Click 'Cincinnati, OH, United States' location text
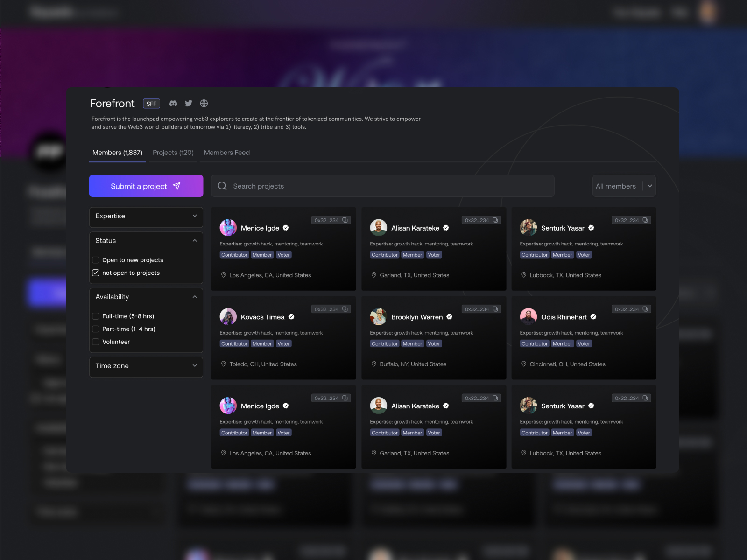 point(568,364)
